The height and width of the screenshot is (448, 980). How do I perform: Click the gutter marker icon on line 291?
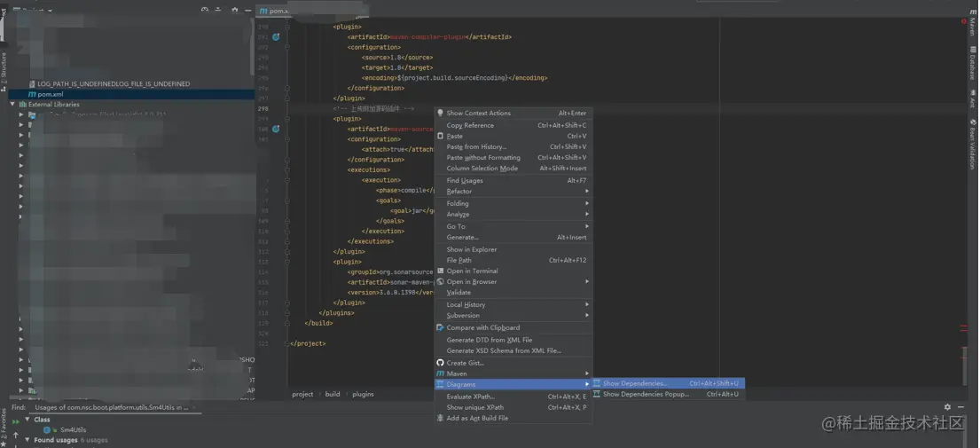[x=276, y=37]
